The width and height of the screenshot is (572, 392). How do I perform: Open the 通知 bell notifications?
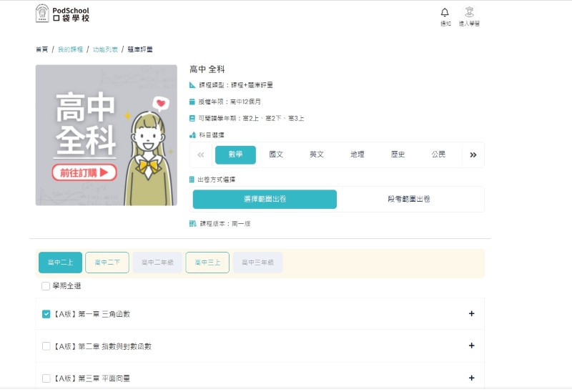pyautogui.click(x=445, y=15)
